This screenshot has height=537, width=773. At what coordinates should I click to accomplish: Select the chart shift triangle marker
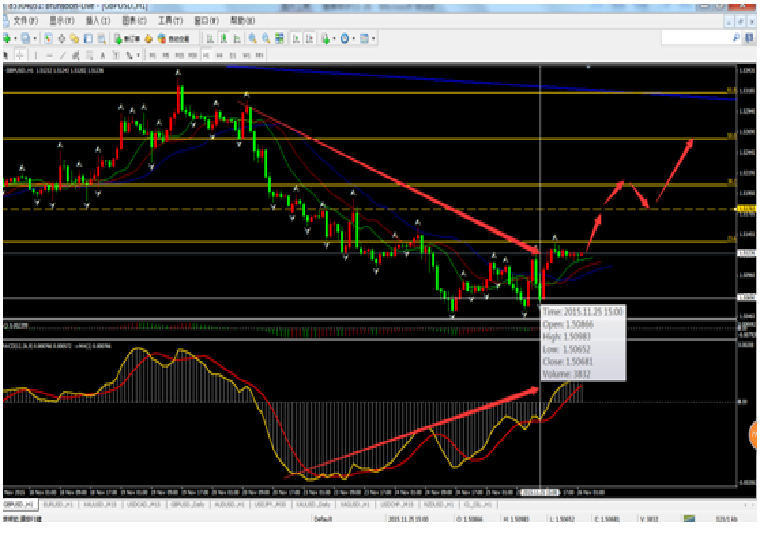coord(588,66)
